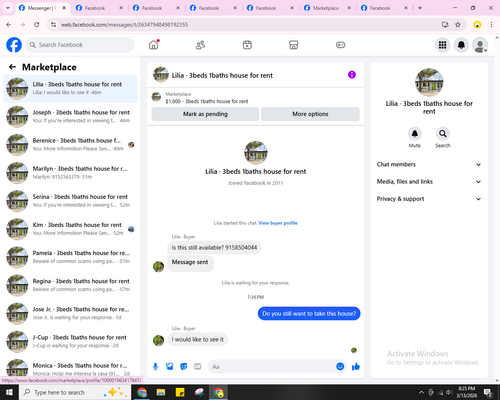500x400 pixels.
Task: Open the Friends icon in top navigation
Action: [x=200, y=45]
